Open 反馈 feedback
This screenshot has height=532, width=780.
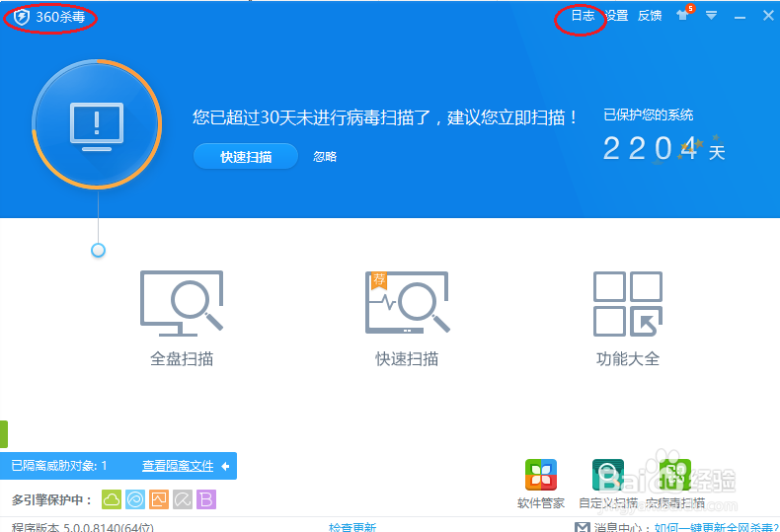tap(650, 16)
